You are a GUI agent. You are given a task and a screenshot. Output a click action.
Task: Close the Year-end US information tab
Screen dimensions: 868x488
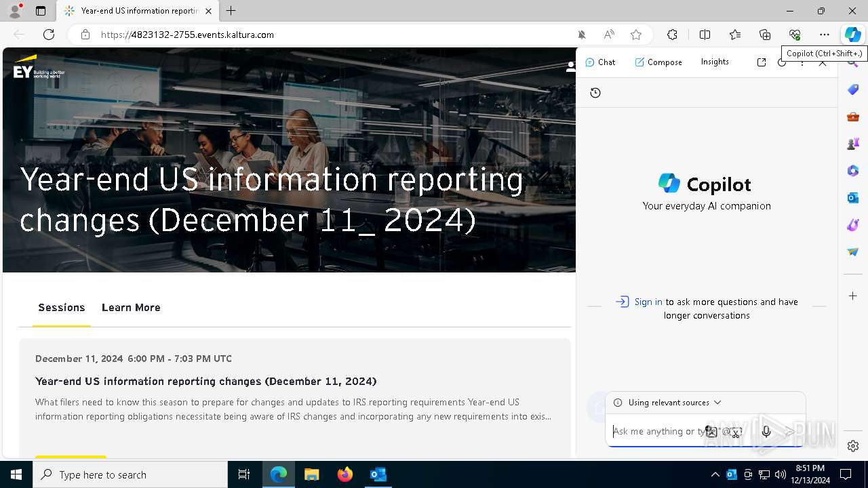(x=208, y=11)
